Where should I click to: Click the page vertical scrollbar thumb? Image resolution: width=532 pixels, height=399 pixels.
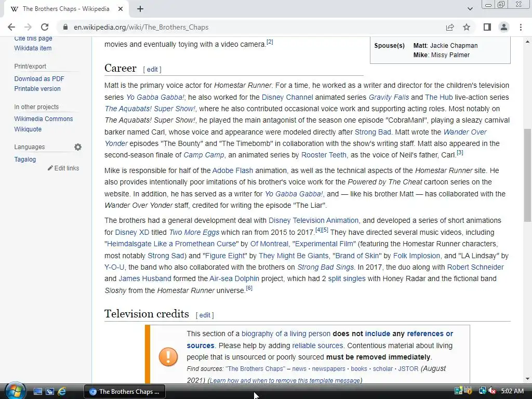click(527, 175)
